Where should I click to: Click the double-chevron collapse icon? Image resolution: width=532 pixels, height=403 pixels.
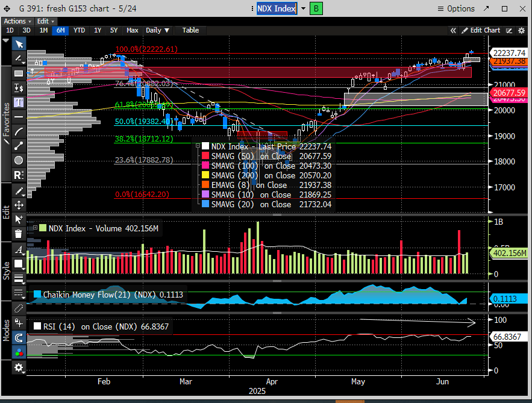453,31
